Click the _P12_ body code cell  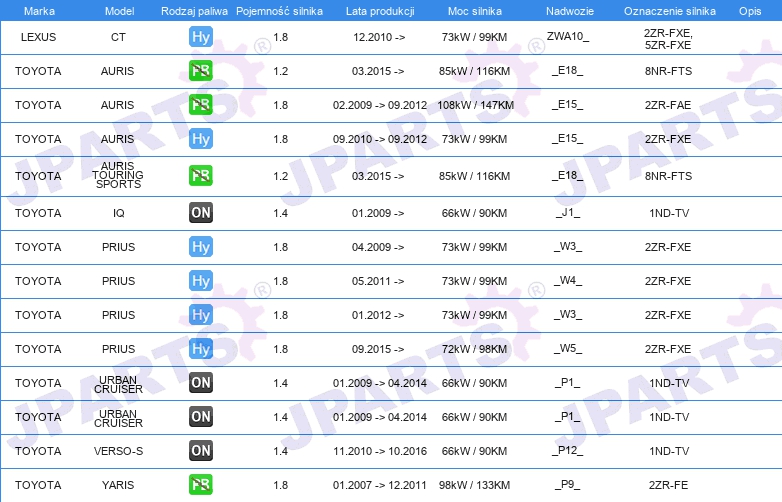568,451
